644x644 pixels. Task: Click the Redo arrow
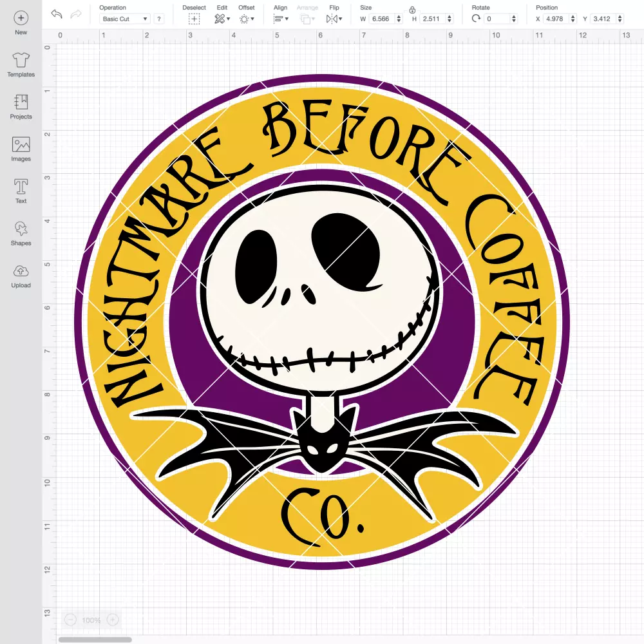coord(76,14)
